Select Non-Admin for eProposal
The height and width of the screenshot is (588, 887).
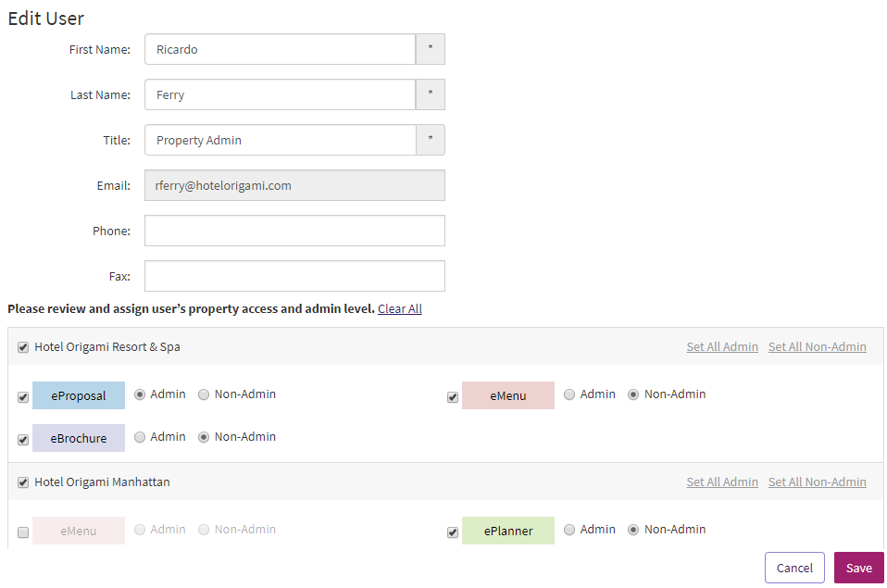pyautogui.click(x=204, y=394)
